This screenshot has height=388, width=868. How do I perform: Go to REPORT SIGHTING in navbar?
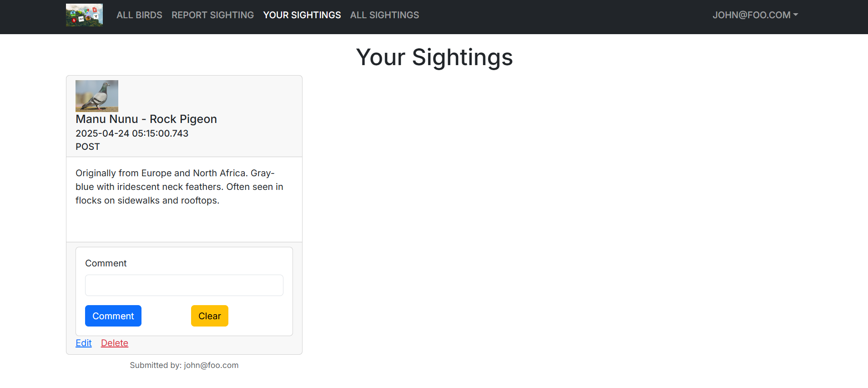coord(212,15)
